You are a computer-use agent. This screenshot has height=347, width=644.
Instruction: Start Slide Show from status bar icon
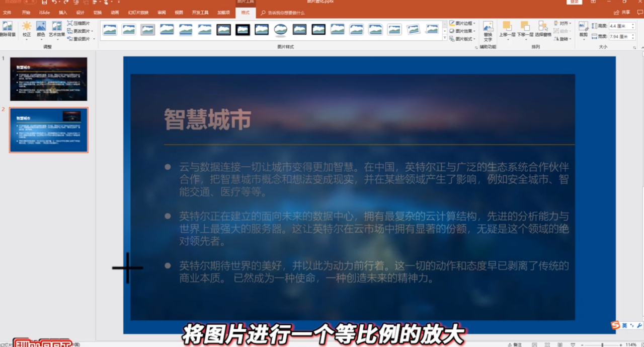click(573, 344)
